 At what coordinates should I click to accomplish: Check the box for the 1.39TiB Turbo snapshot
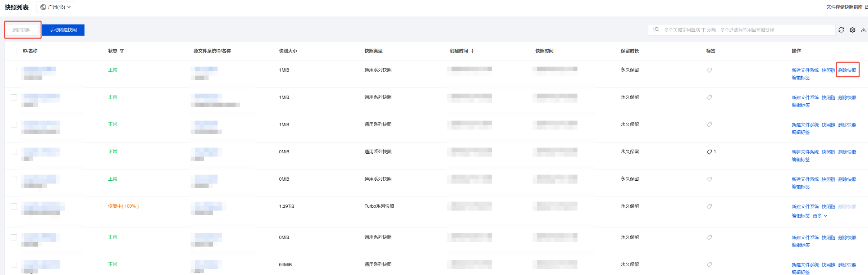pyautogui.click(x=14, y=206)
